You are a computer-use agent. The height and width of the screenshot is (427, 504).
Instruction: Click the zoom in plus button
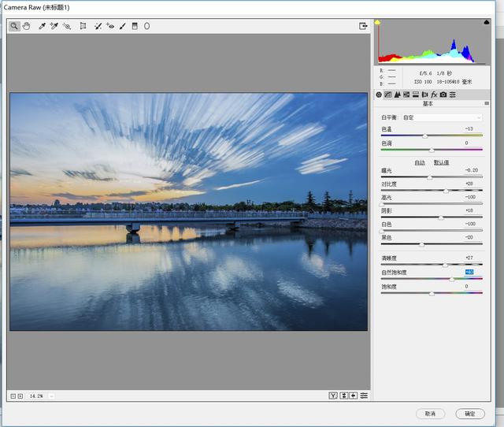[20, 396]
